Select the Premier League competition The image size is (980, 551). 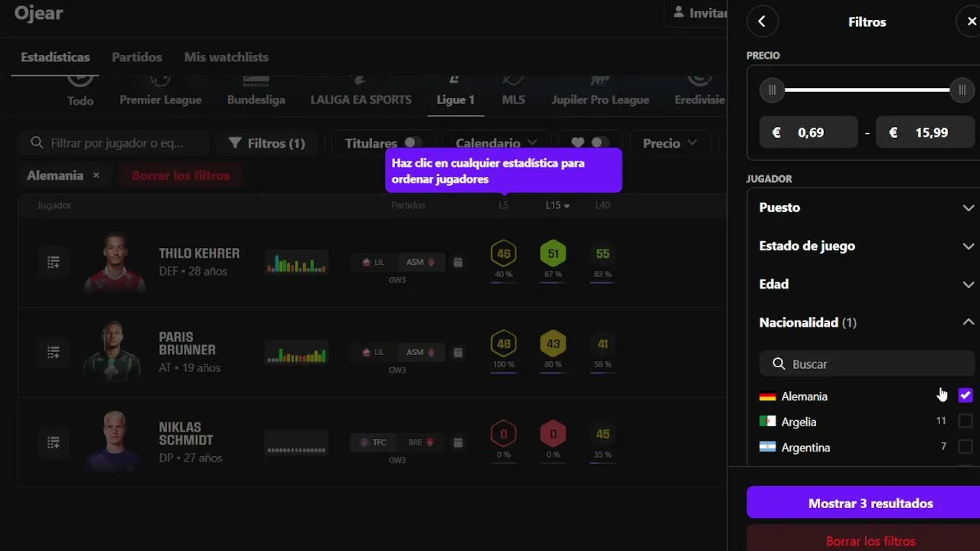tap(161, 91)
